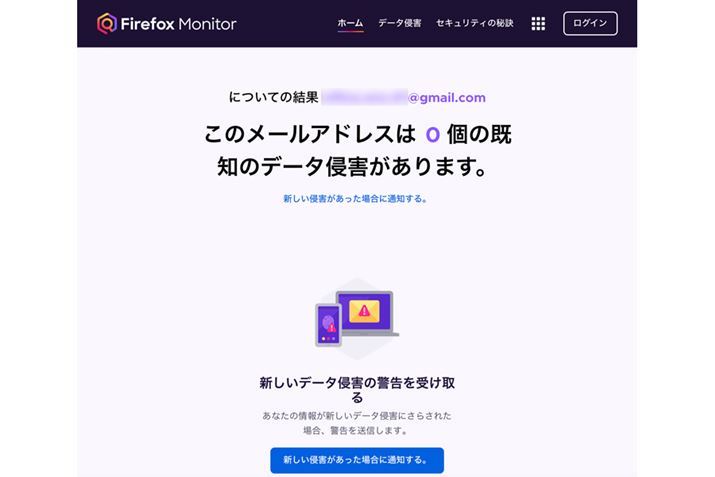Click the ログイン button
Viewport: 715px width, 477px height.
pos(590,23)
